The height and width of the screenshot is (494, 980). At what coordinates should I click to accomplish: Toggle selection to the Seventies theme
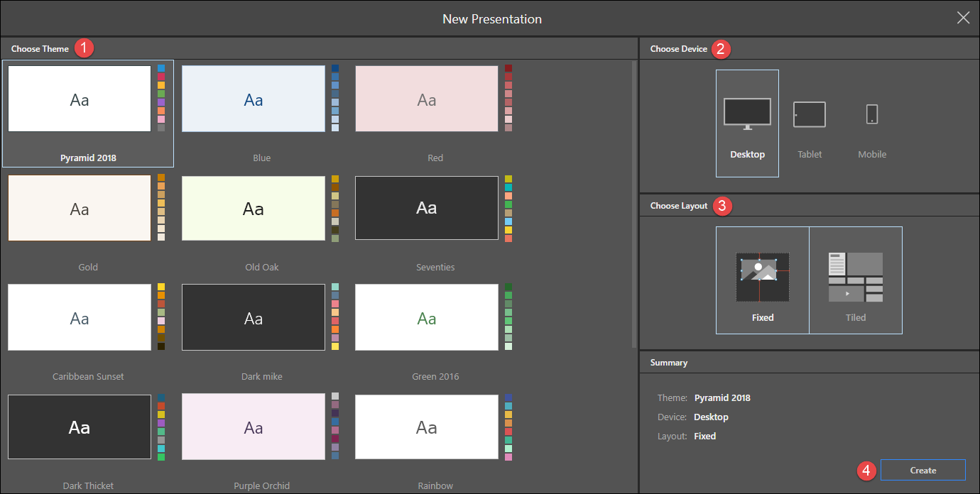[x=426, y=208]
